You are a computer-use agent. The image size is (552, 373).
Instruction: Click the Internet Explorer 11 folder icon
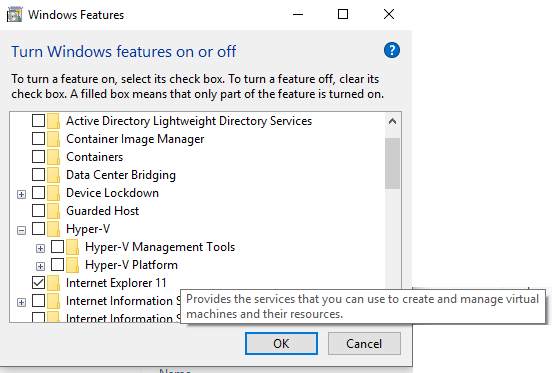pos(54,283)
